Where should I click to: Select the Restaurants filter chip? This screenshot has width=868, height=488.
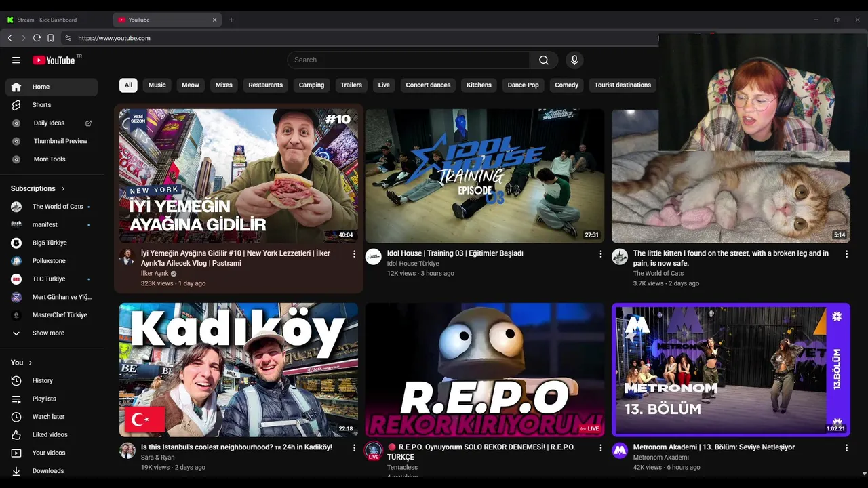265,85
